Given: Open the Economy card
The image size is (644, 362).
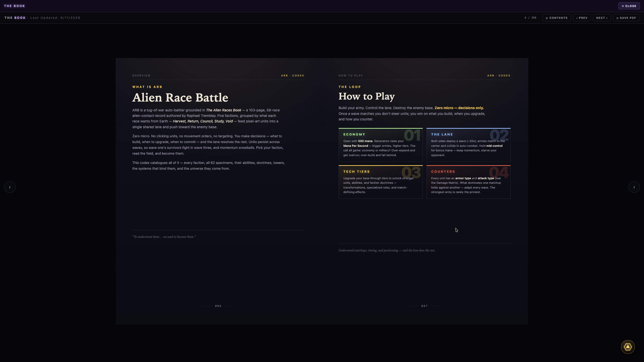Looking at the screenshot, I should point(381,145).
